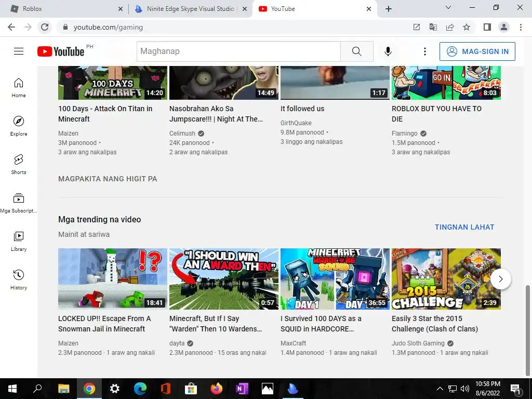Bookmark this page with the star icon
This screenshot has height=399, width=532.
[x=467, y=27]
